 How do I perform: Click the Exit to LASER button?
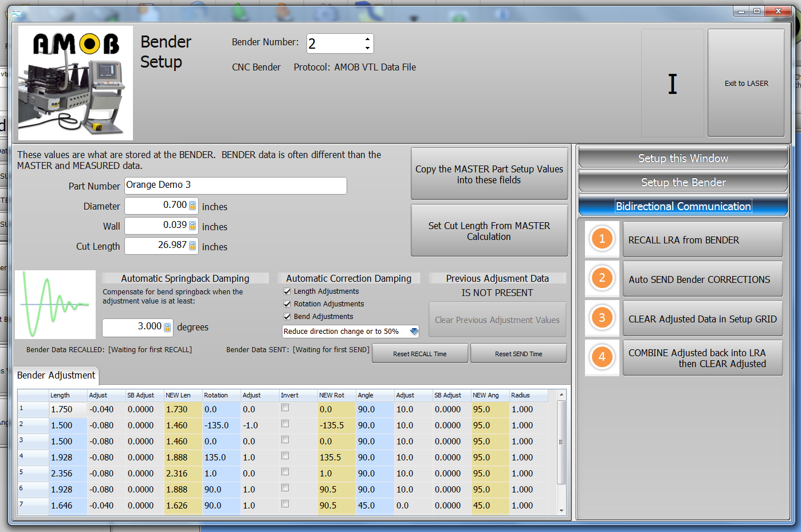coord(746,83)
